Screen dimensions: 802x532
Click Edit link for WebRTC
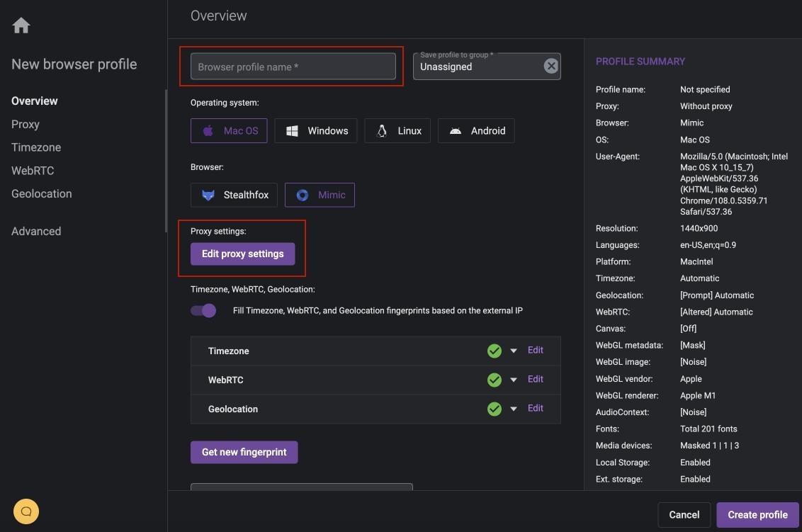pos(535,379)
